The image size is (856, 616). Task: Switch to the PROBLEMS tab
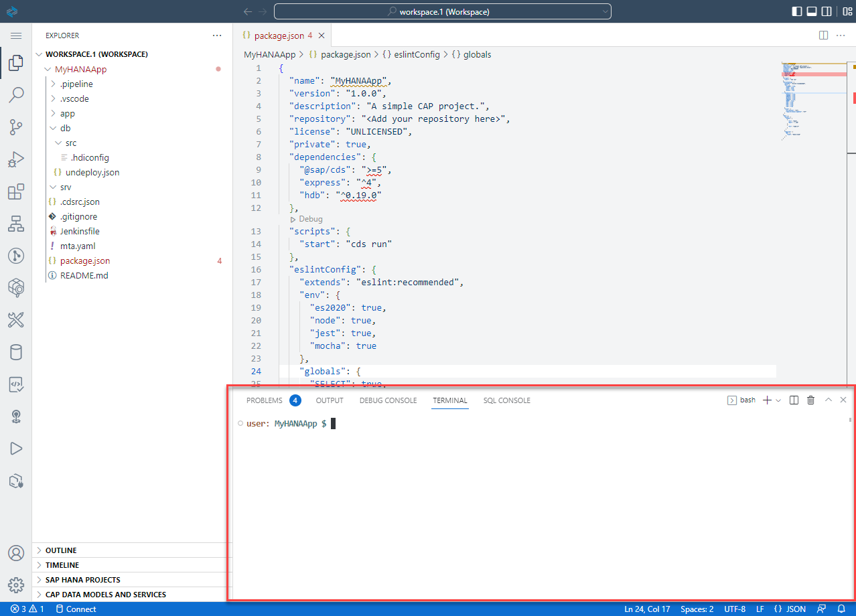pyautogui.click(x=265, y=400)
